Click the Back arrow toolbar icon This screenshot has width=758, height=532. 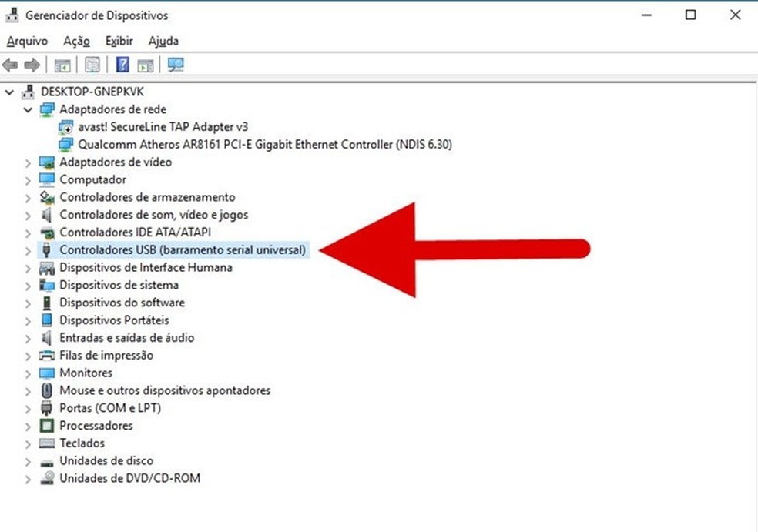[10, 65]
